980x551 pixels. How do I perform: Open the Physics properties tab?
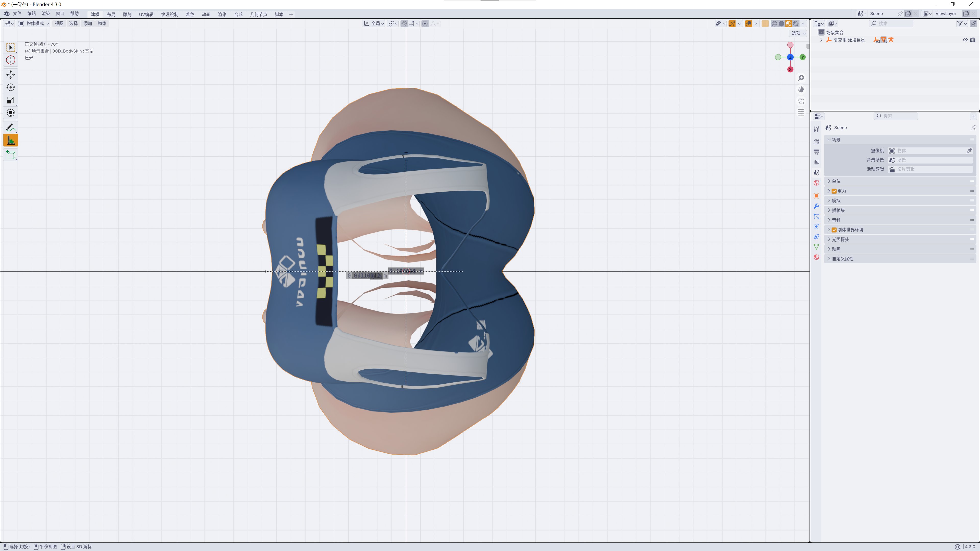coord(816,227)
